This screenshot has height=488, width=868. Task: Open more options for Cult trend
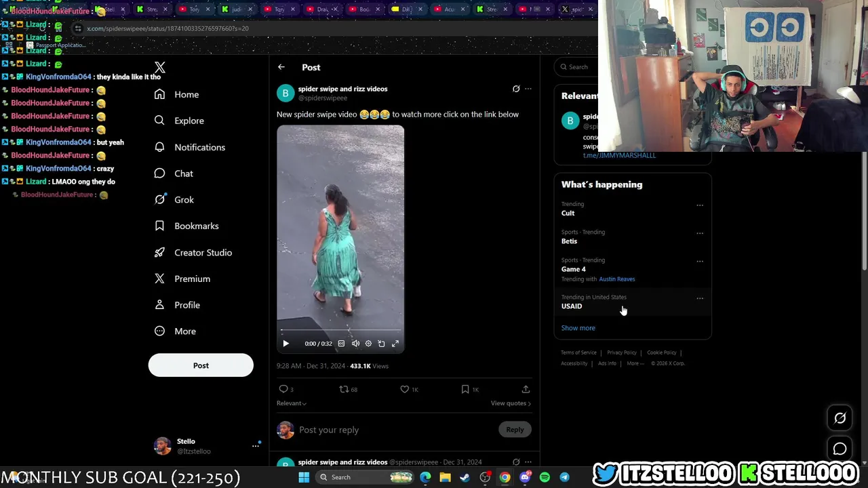(x=700, y=205)
